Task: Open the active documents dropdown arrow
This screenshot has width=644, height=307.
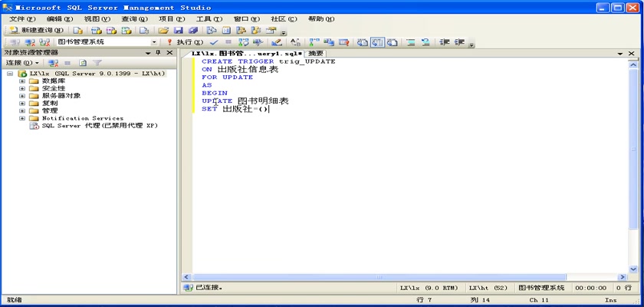Action: click(x=619, y=54)
